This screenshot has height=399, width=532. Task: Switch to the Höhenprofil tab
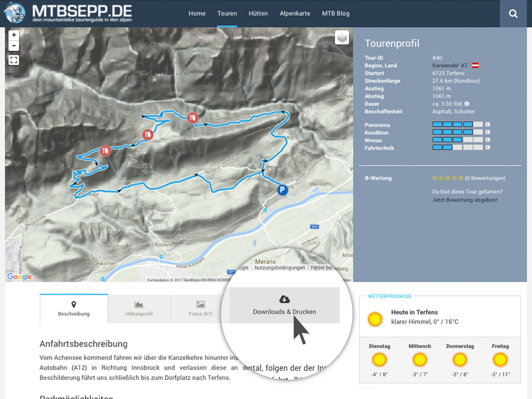pyautogui.click(x=139, y=309)
